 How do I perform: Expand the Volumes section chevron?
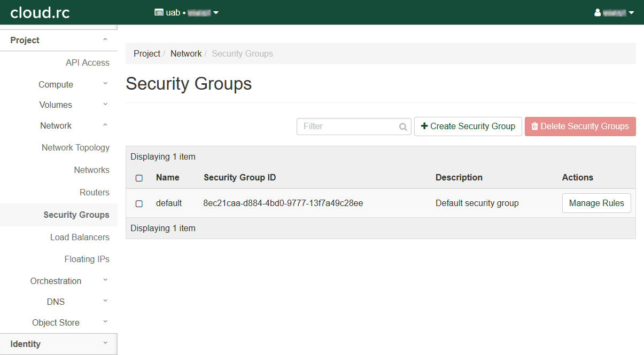click(x=105, y=104)
